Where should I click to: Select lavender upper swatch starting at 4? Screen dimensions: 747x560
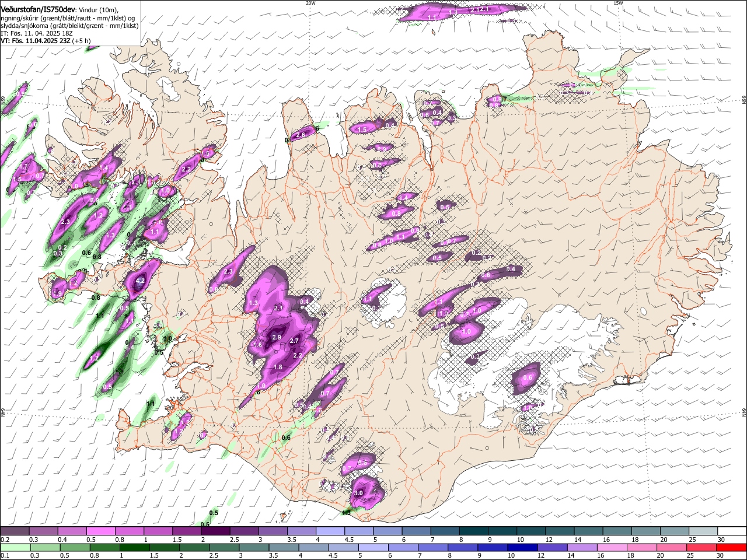pyautogui.click(x=331, y=531)
